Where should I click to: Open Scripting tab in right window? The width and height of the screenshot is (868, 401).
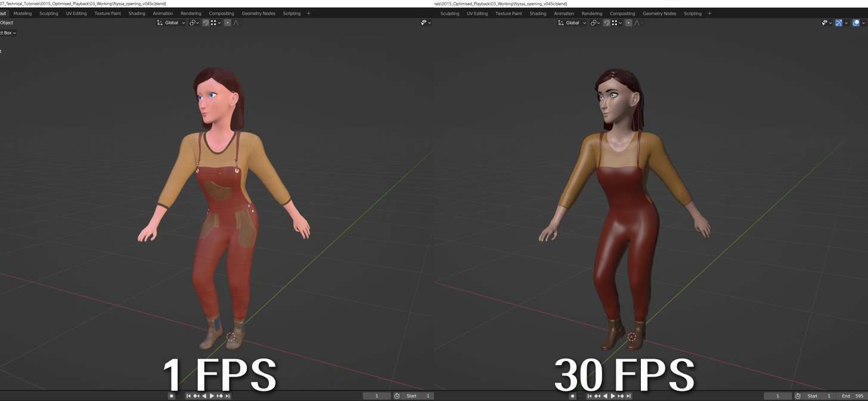[x=693, y=13]
